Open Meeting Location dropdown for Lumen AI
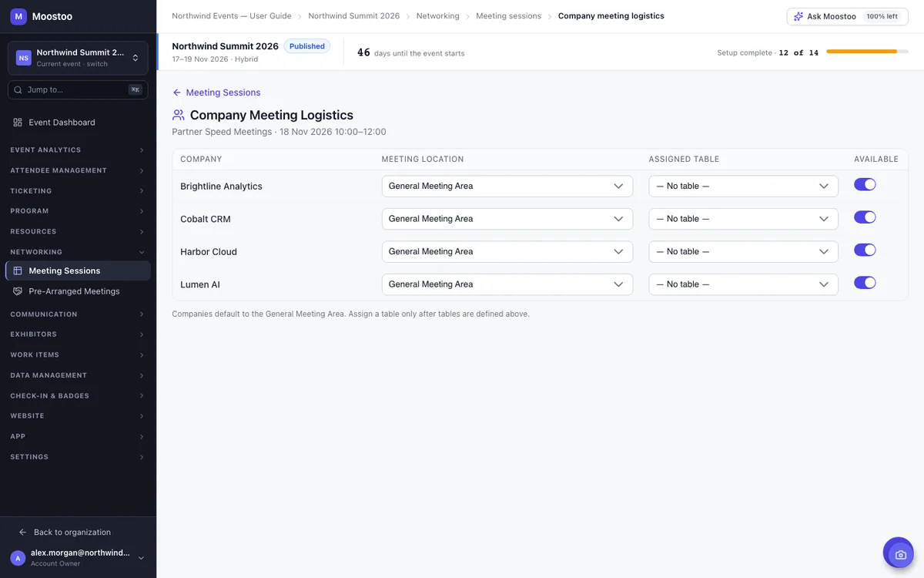The height and width of the screenshot is (578, 924). [507, 284]
